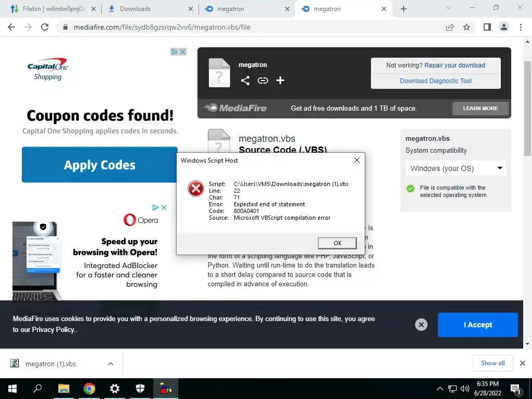
Task: Accept cookies with I Accept button
Action: pos(478,325)
